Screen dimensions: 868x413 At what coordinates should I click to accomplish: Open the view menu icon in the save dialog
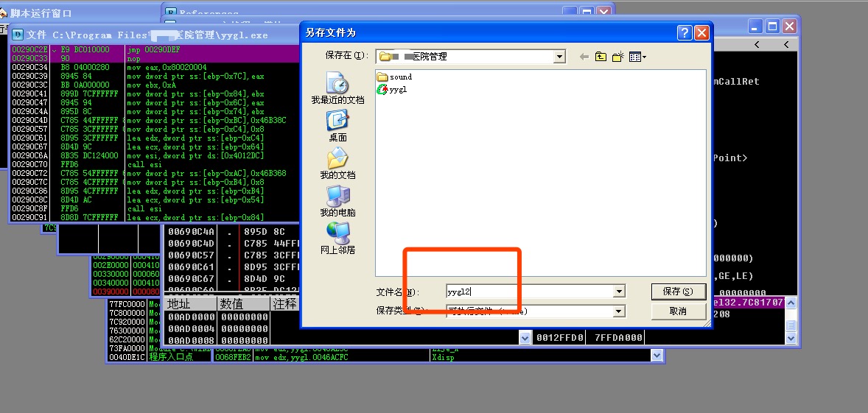[x=637, y=57]
